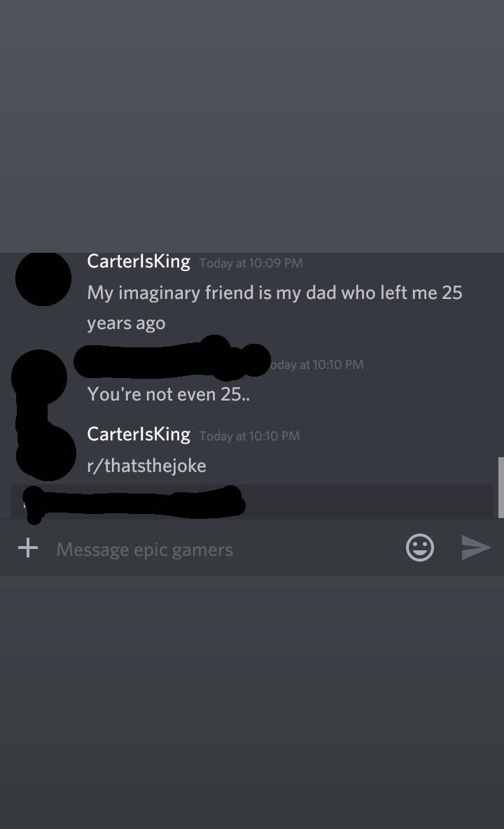
Task: Focus the Message epic gamers field
Action: click(x=222, y=550)
